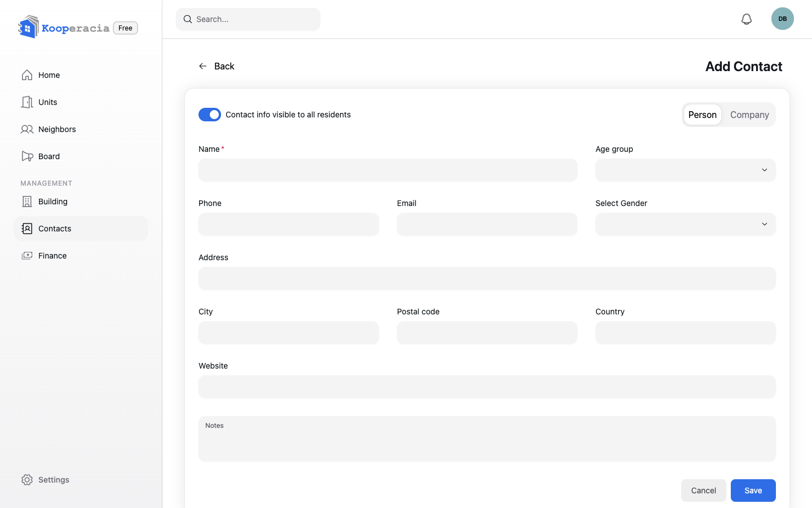Click the Building icon in sidebar
The width and height of the screenshot is (812, 508).
pyautogui.click(x=27, y=202)
